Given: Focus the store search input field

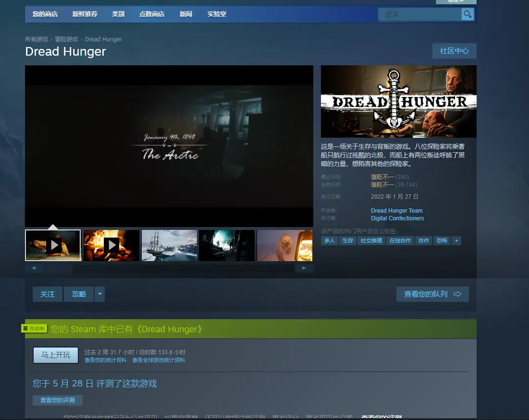Looking at the screenshot, I should 420,14.
